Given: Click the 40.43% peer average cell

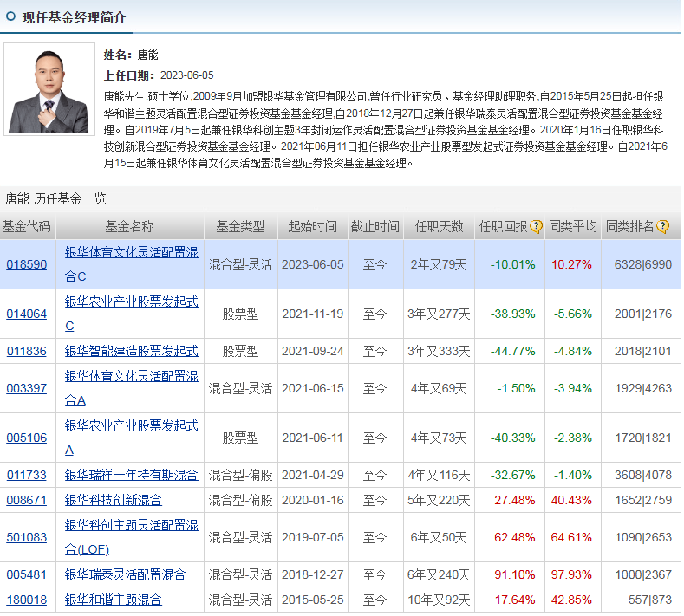Looking at the screenshot, I should pos(571,500).
